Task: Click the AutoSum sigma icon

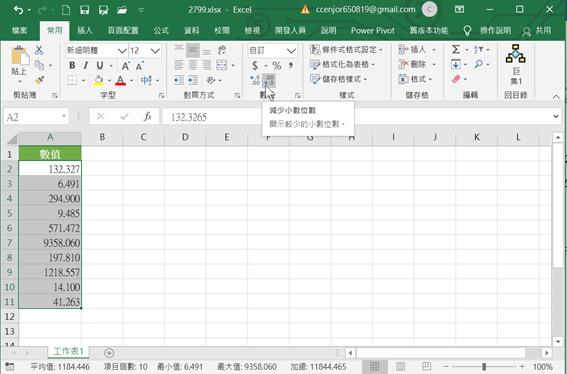Action: click(456, 49)
